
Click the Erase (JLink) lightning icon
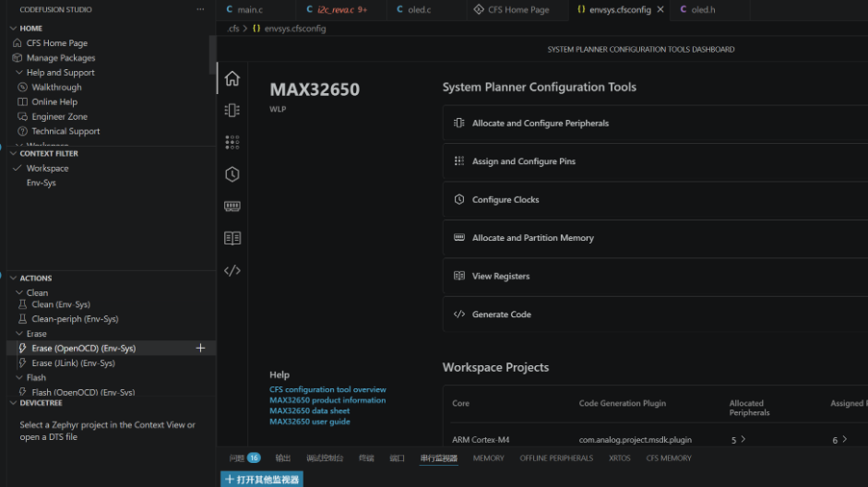[x=22, y=363]
